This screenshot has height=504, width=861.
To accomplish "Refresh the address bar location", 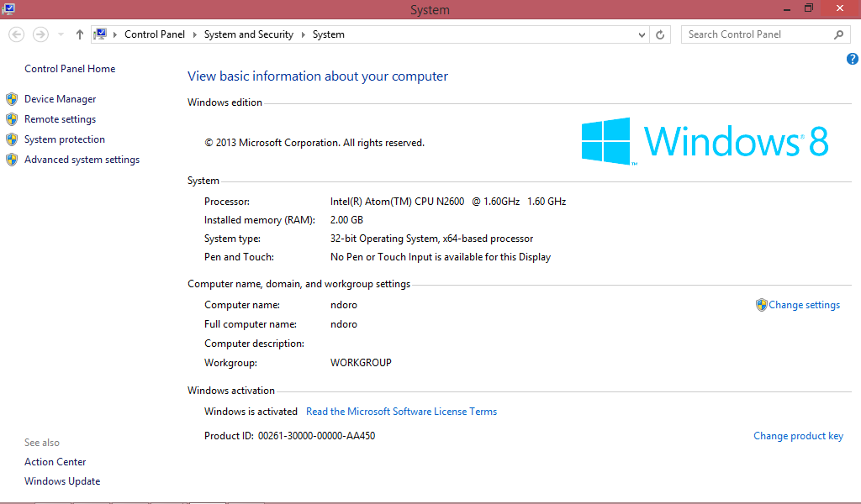I will coord(661,34).
